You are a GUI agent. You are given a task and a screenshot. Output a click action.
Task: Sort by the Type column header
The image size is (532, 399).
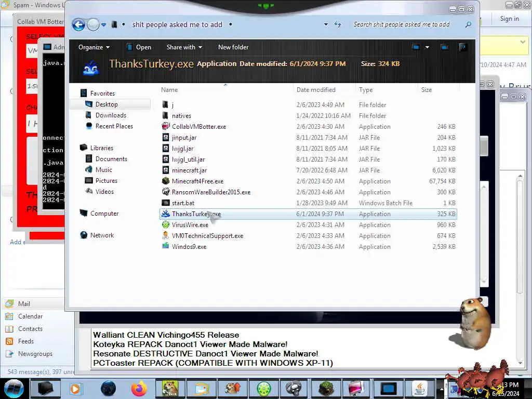click(x=366, y=90)
